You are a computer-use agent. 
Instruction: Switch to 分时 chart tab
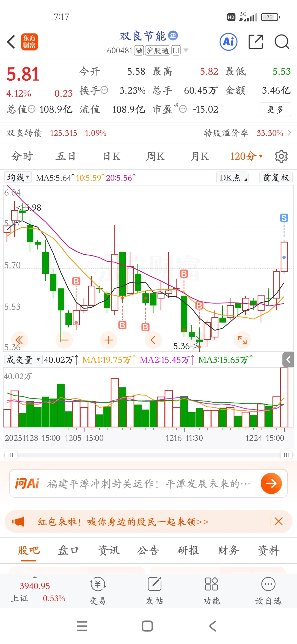[x=22, y=156]
